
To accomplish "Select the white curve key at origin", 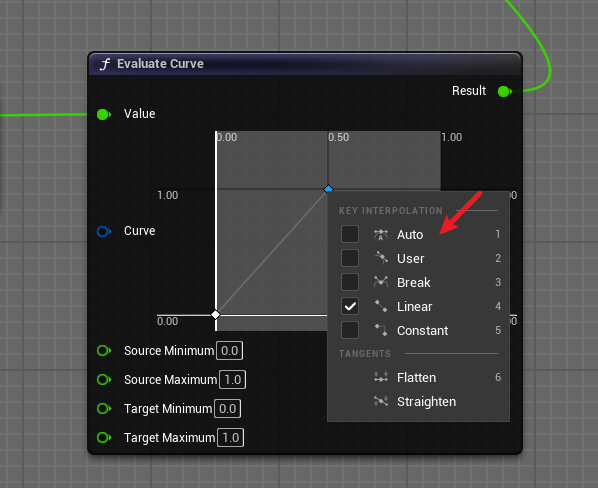I will (215, 315).
